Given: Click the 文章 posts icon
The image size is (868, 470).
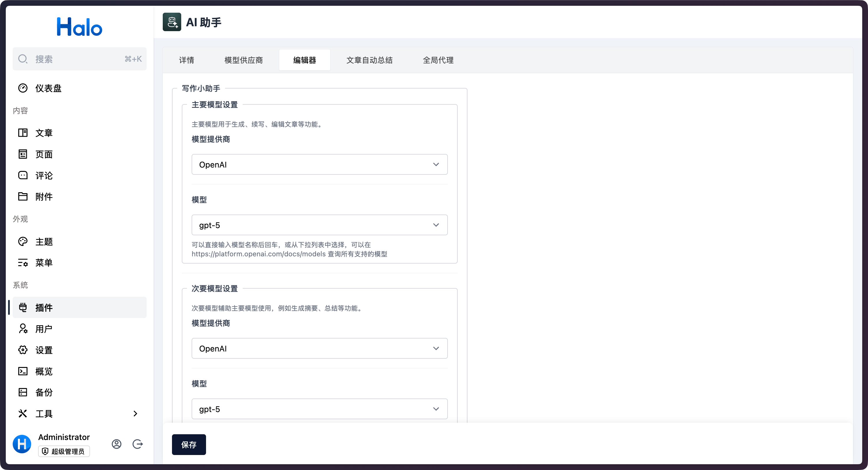Looking at the screenshot, I should point(23,133).
